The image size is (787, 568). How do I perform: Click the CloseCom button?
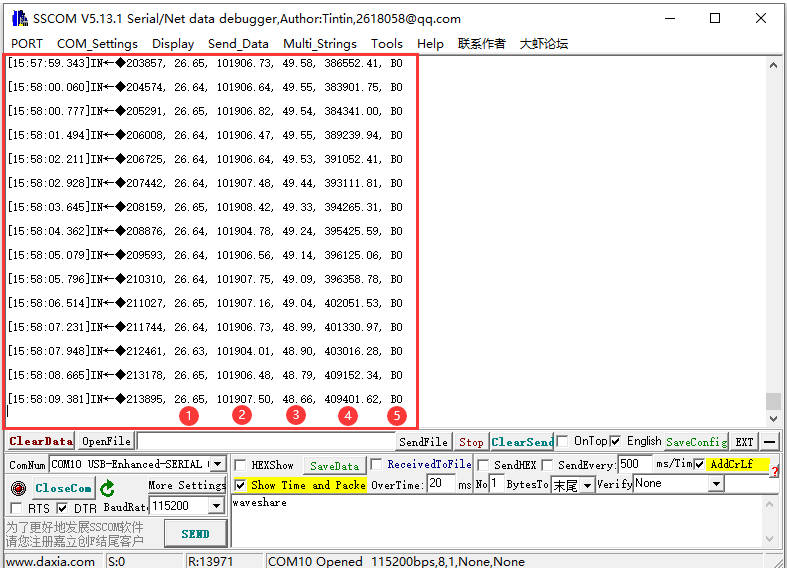point(63,488)
